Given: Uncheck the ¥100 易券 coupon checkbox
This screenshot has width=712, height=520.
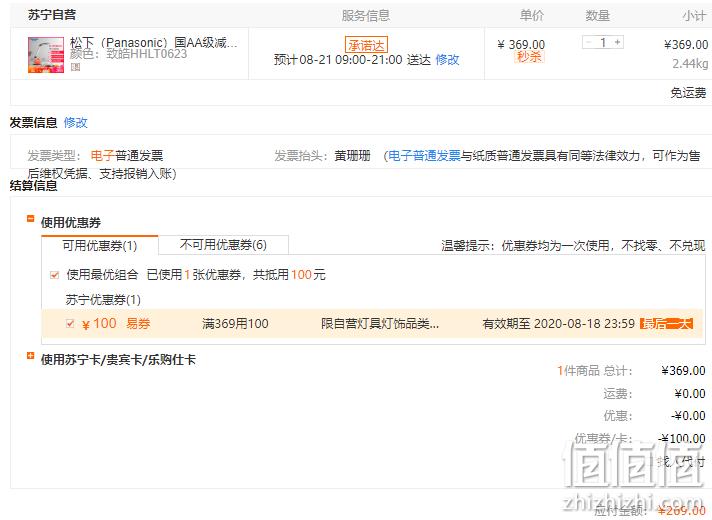Looking at the screenshot, I should coord(70,323).
